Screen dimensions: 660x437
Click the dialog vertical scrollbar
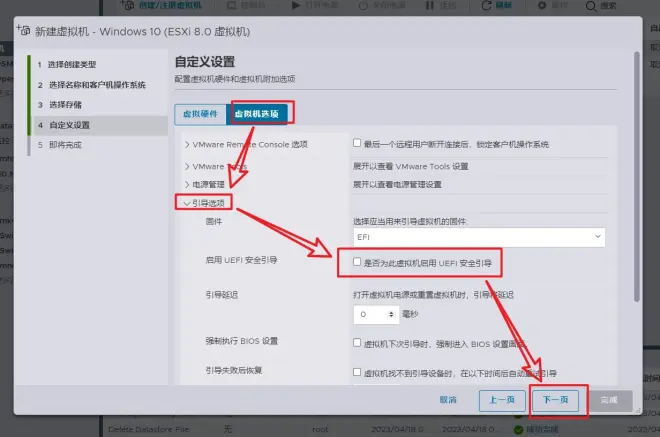636,177
